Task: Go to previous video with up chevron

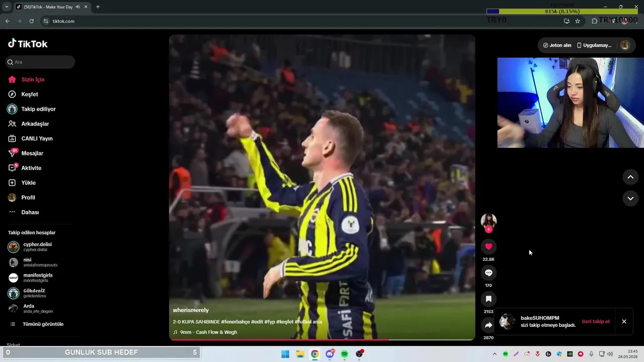Action: 630,177
